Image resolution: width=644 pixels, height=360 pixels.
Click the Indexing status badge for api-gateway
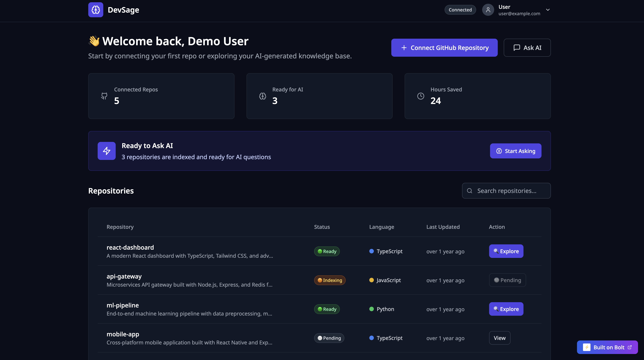coord(330,280)
